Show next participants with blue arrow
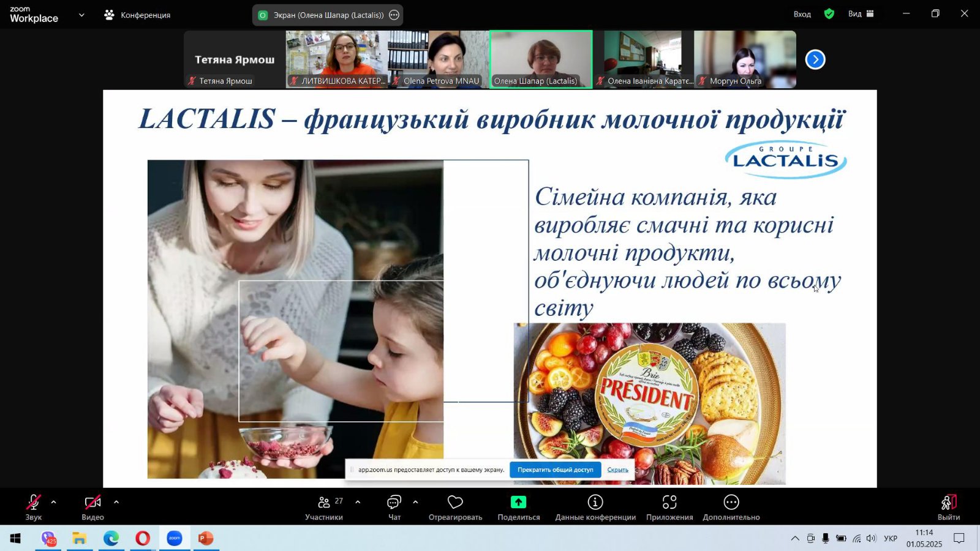Image resolution: width=980 pixels, height=551 pixels. pyautogui.click(x=815, y=59)
